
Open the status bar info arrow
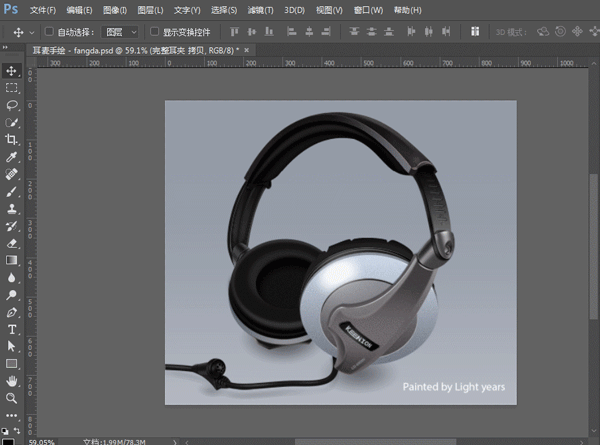175,442
